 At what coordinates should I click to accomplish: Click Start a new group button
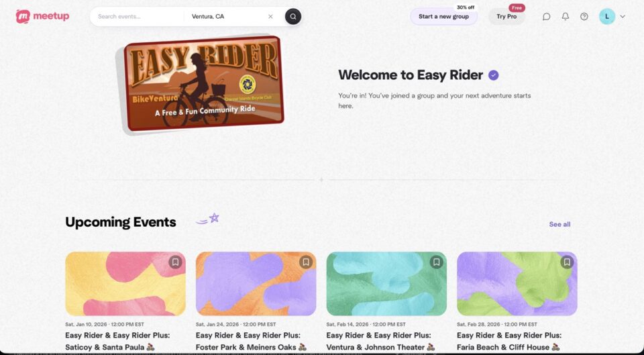point(443,16)
